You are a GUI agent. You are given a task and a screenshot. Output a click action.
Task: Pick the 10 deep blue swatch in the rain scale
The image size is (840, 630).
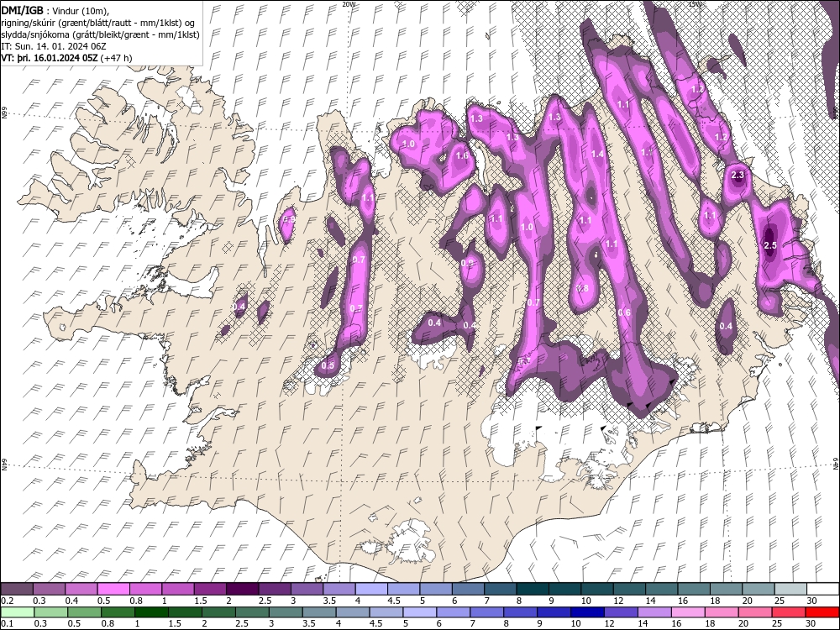tap(588, 612)
